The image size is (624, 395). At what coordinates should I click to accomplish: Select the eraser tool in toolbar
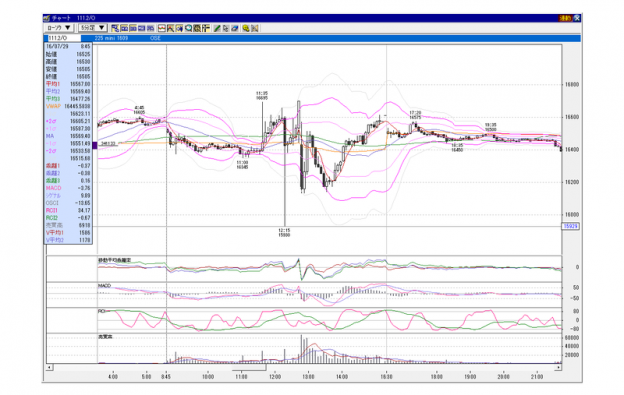[235, 28]
